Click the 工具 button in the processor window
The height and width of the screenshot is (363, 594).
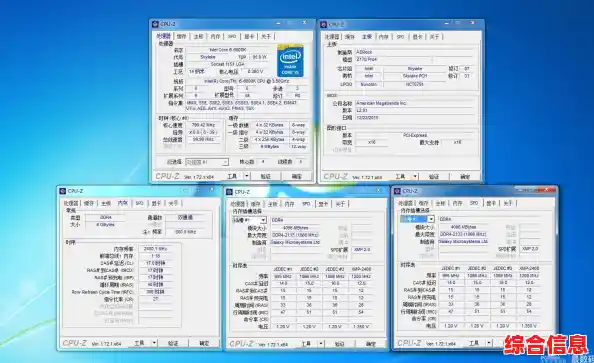pos(232,176)
